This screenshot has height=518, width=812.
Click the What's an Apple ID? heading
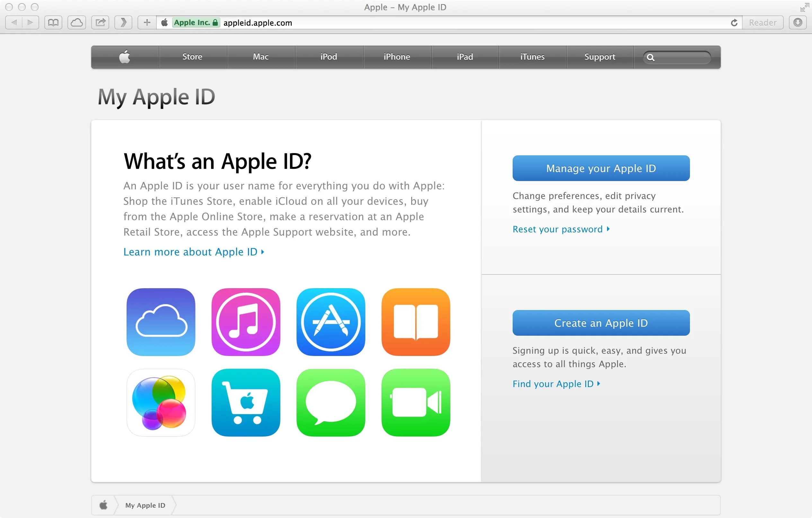click(x=217, y=161)
